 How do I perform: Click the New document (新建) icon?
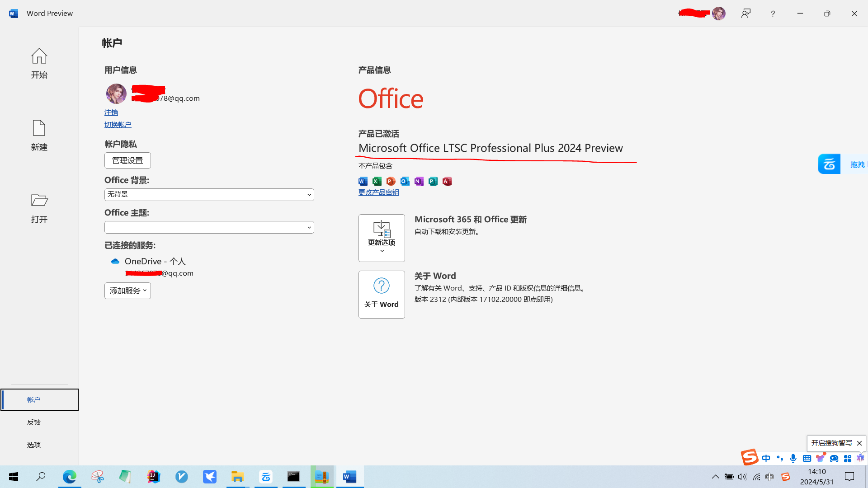(39, 128)
